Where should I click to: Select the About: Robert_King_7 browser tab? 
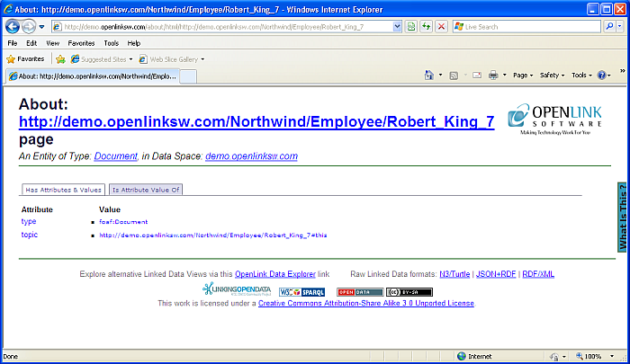[x=93, y=76]
